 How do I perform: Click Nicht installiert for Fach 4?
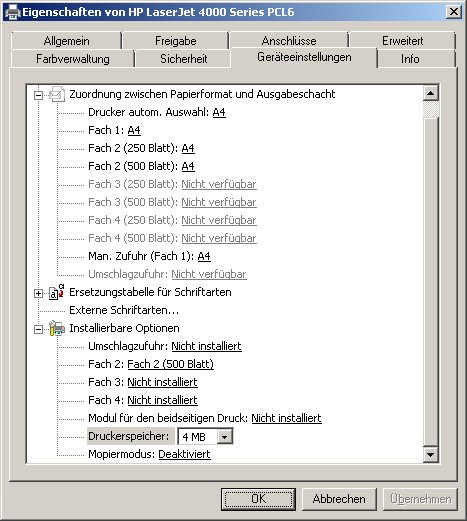coord(162,400)
